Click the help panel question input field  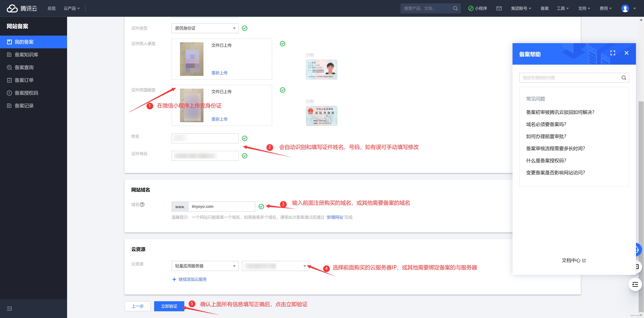[x=574, y=78]
